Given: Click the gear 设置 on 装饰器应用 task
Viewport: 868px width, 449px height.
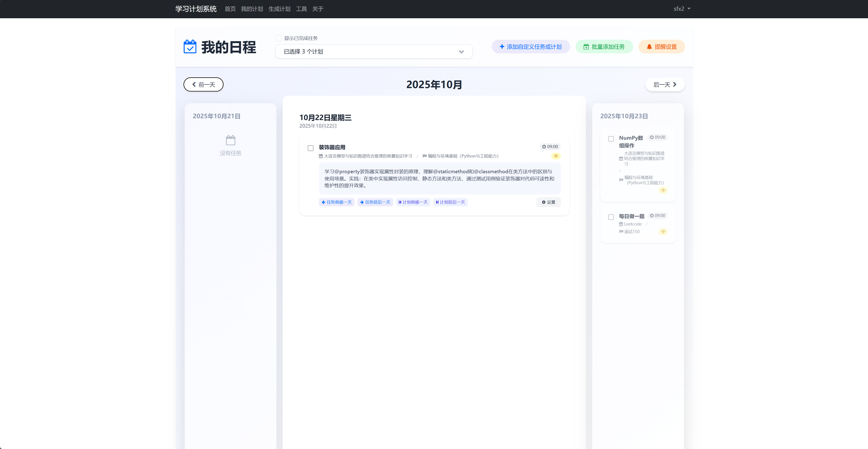Looking at the screenshot, I should pos(548,202).
